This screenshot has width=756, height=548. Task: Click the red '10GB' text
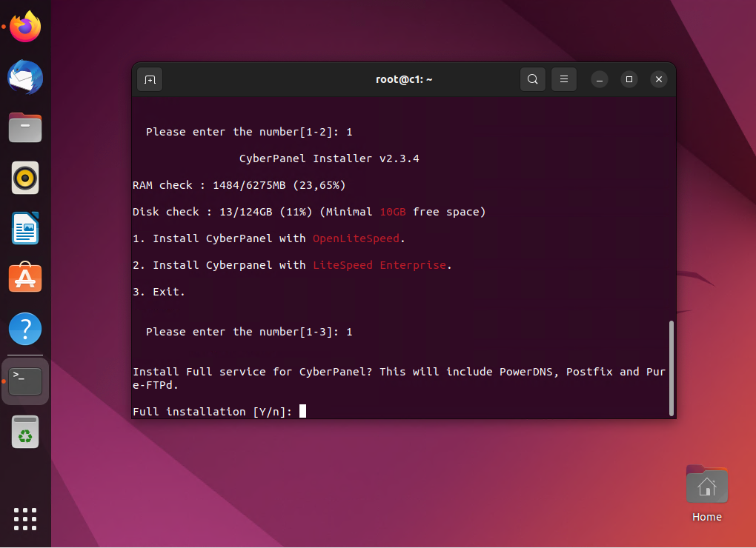coord(393,212)
